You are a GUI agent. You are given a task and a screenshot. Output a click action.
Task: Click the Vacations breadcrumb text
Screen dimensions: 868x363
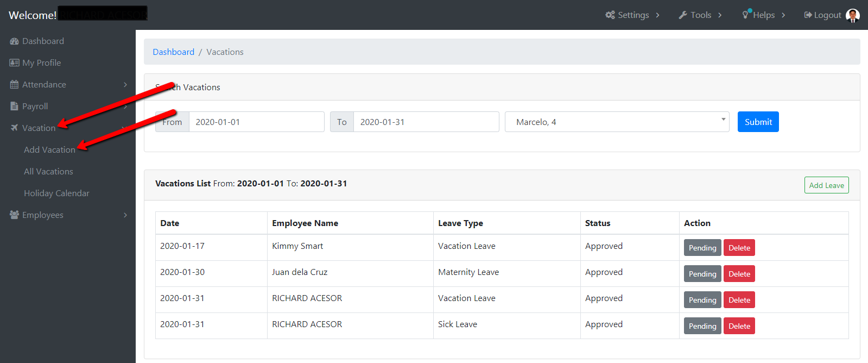(225, 52)
